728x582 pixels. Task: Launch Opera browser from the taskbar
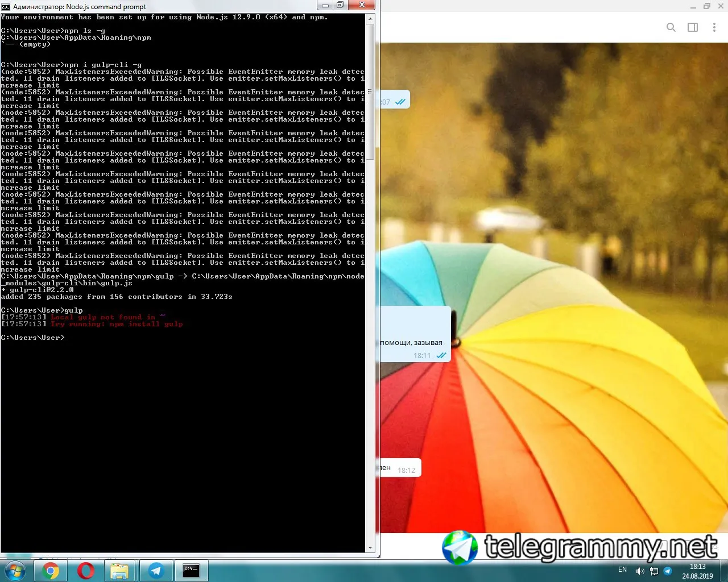tap(86, 571)
